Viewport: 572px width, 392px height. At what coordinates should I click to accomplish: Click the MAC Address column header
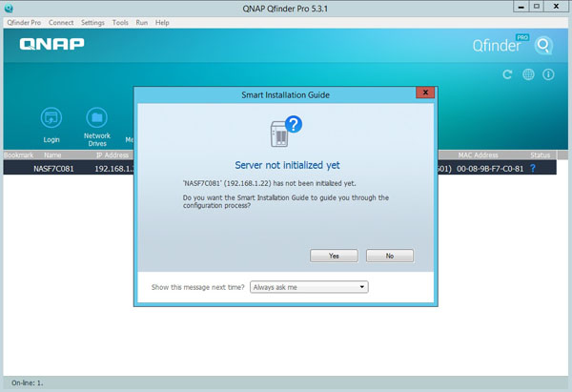[478, 155]
